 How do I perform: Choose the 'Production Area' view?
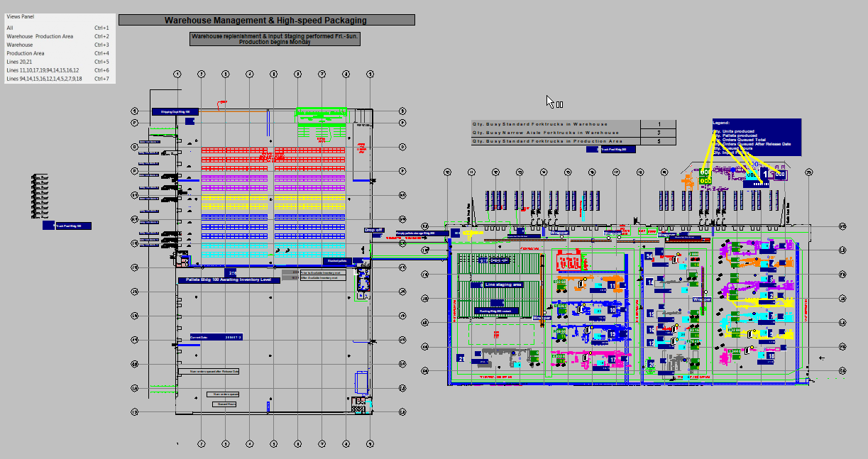click(26, 53)
